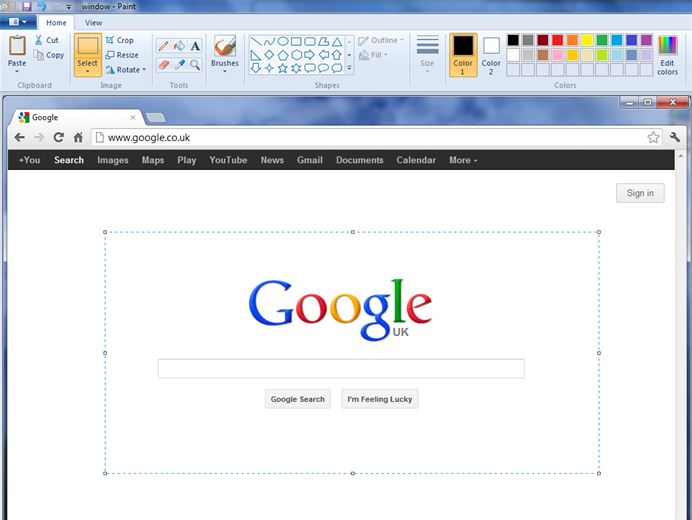Activate Color 1 selector
This screenshot has height=520, width=692.
point(463,55)
